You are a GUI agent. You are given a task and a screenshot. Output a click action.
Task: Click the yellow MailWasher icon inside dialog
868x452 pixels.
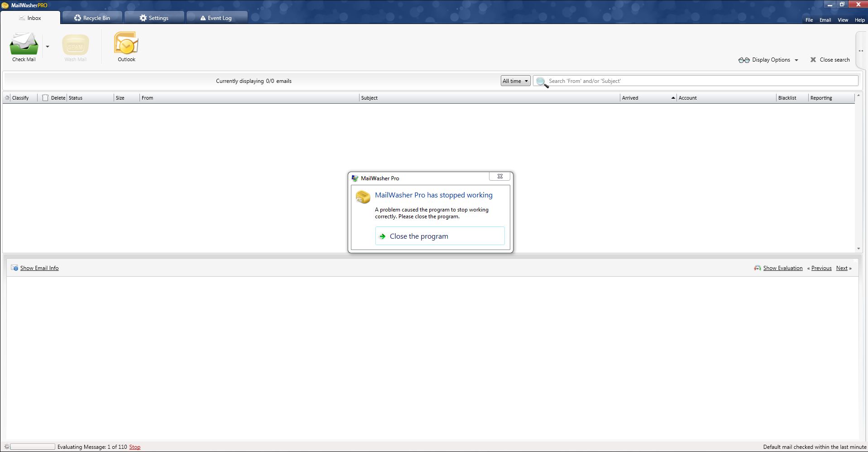point(363,197)
